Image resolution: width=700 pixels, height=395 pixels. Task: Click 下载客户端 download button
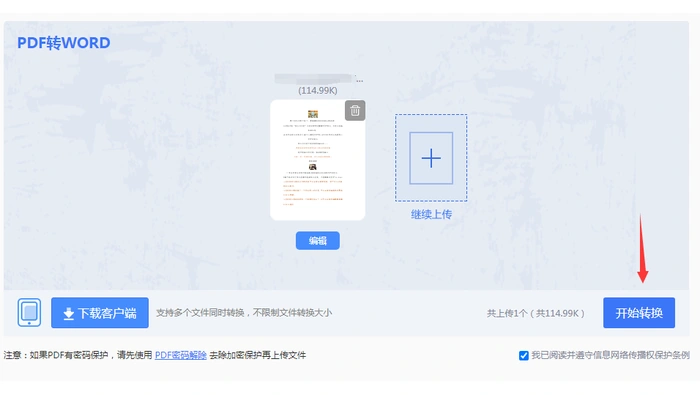pyautogui.click(x=100, y=313)
